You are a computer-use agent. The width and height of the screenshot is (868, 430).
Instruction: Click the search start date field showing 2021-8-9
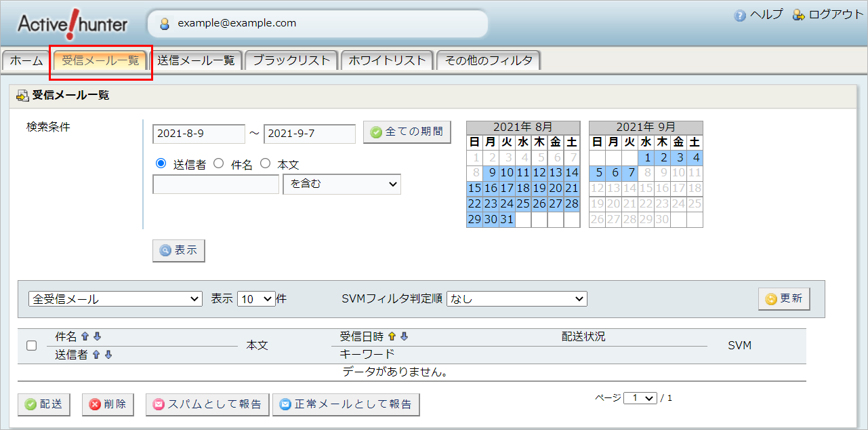coord(199,134)
